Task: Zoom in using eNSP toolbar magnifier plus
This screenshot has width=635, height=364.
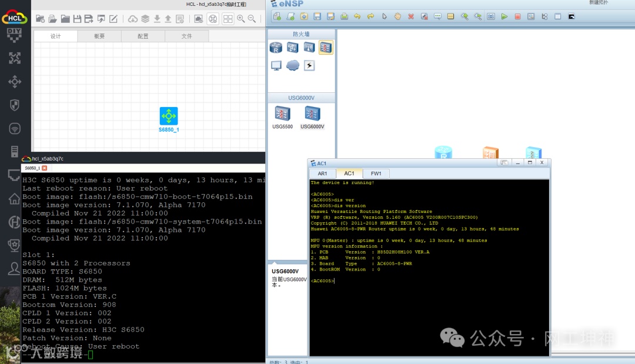Action: pyautogui.click(x=464, y=16)
